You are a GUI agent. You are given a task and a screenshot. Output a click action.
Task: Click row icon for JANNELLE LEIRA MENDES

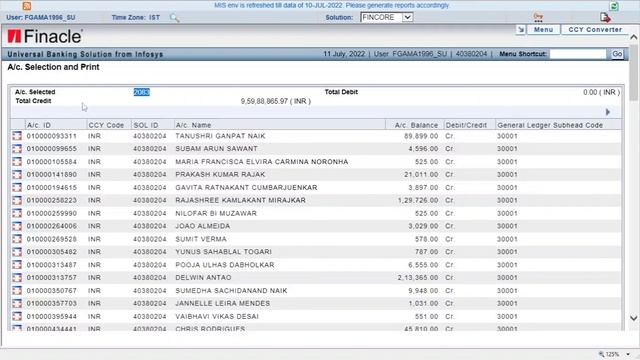[x=17, y=303]
